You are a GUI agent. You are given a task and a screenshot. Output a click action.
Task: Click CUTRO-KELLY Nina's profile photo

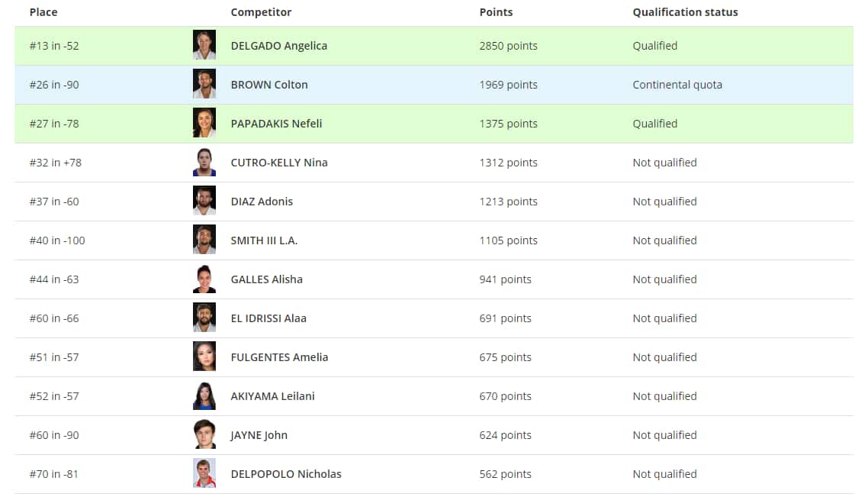click(204, 163)
